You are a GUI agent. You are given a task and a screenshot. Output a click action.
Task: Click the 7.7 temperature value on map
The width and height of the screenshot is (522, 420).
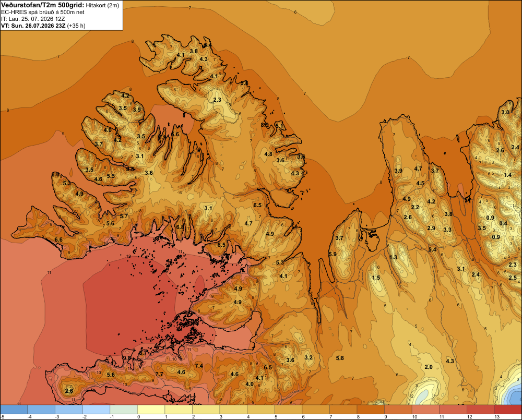(x=159, y=374)
